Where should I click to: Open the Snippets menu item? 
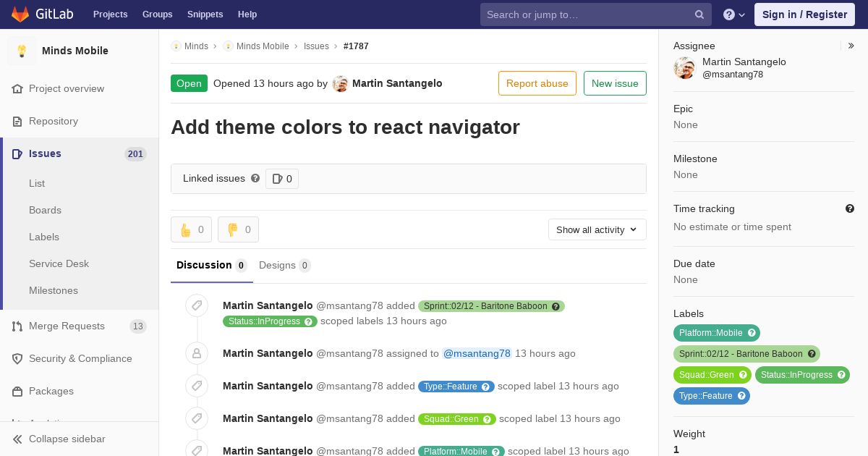tap(205, 14)
